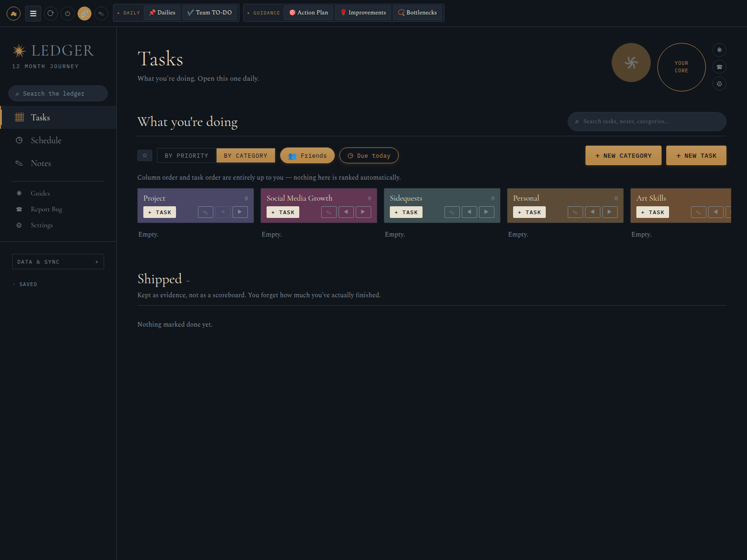Select Tasks in the sidebar
The image size is (747, 560).
pos(58,118)
